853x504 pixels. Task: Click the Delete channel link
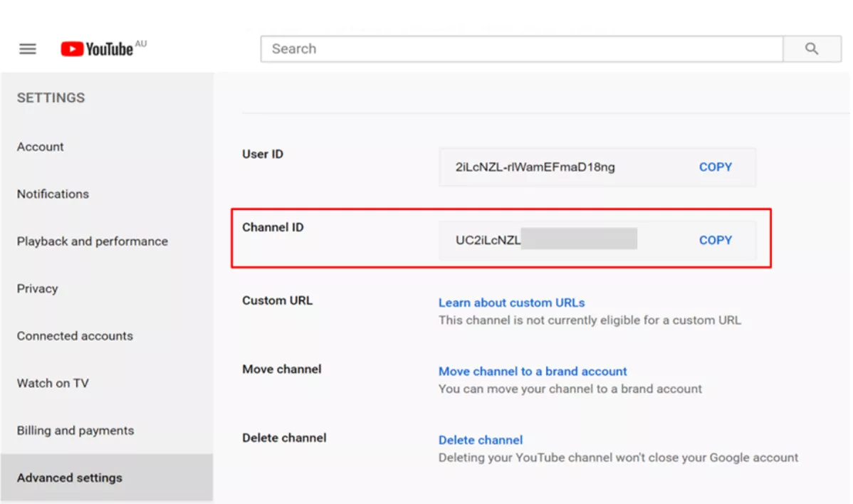481,440
